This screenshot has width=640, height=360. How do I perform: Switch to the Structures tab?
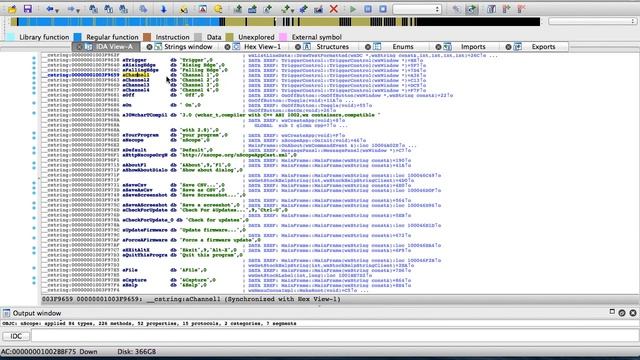328,47
